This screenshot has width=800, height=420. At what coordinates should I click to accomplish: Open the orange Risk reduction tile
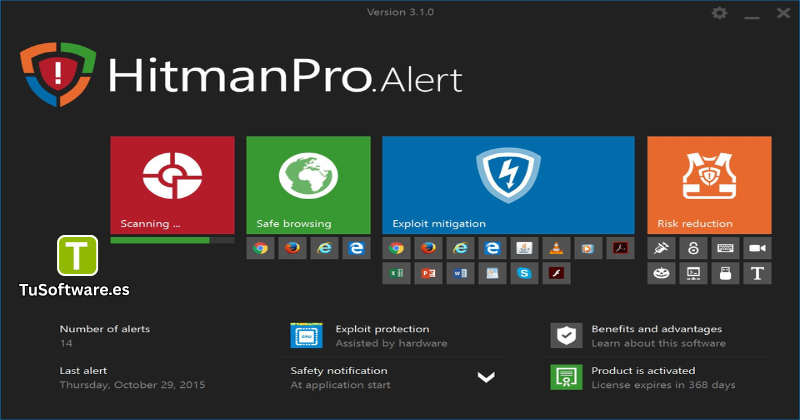coord(709,185)
